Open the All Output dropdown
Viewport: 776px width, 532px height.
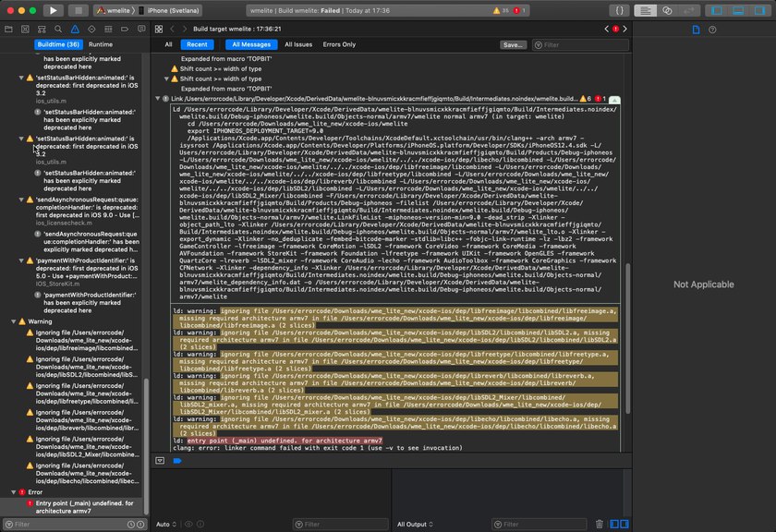point(415,524)
